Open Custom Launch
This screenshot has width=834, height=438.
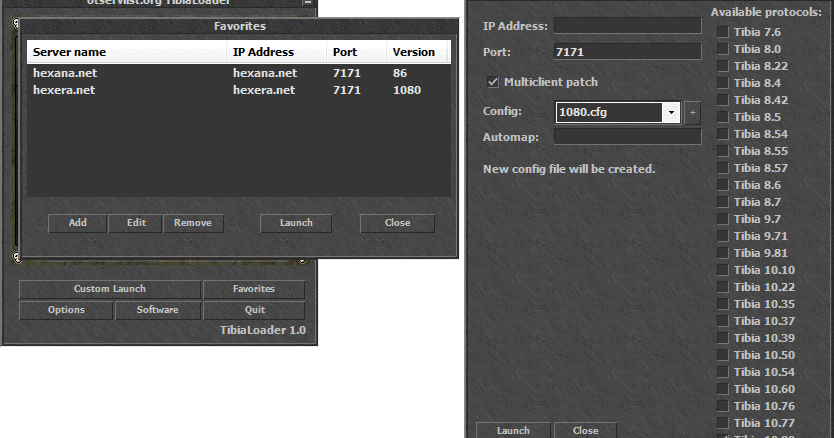click(110, 289)
